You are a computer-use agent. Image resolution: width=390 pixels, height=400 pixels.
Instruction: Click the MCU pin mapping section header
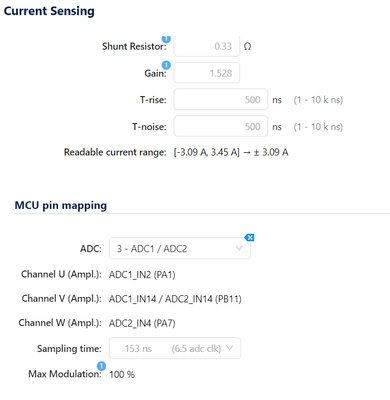click(61, 205)
